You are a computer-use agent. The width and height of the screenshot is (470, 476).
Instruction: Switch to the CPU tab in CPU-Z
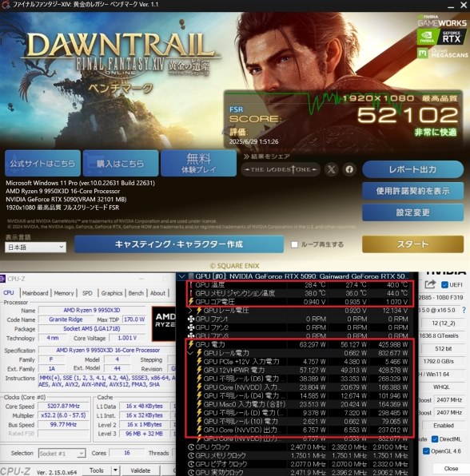click(x=9, y=293)
